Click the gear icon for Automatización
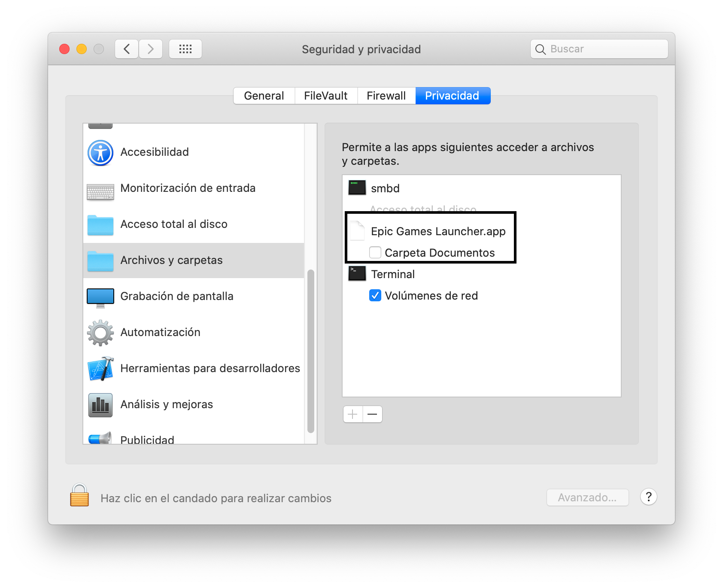The width and height of the screenshot is (723, 588). tap(100, 333)
